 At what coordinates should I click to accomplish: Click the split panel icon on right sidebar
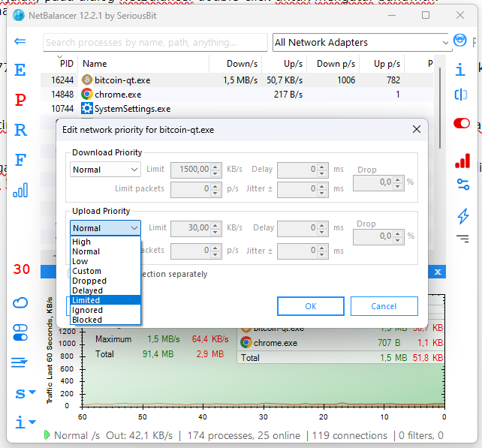[x=461, y=95]
